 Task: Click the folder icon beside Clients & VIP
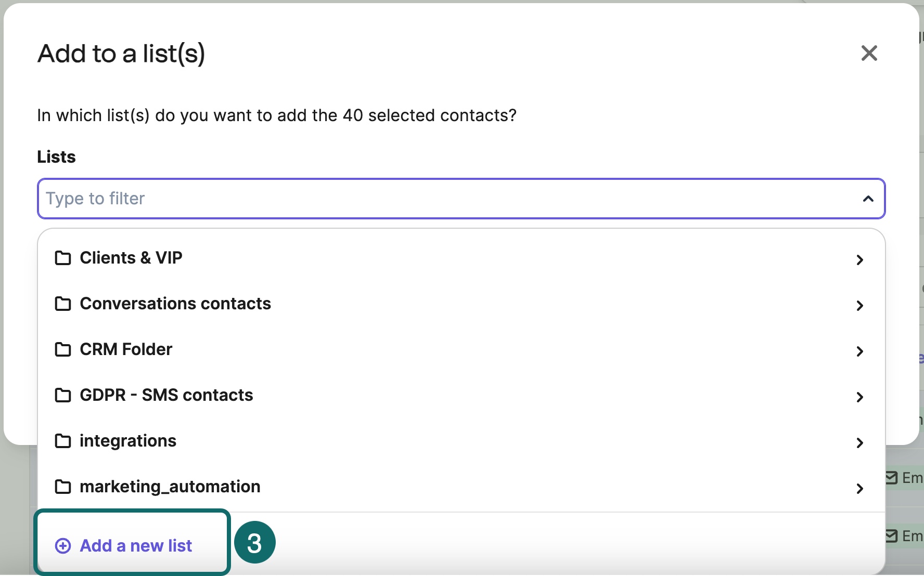point(63,258)
